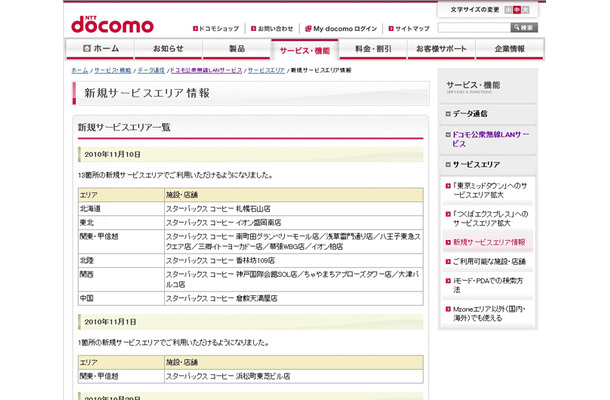The height and width of the screenshot is (400, 610).
Task: Open the お問い合わせ header link
Action: coord(272,28)
